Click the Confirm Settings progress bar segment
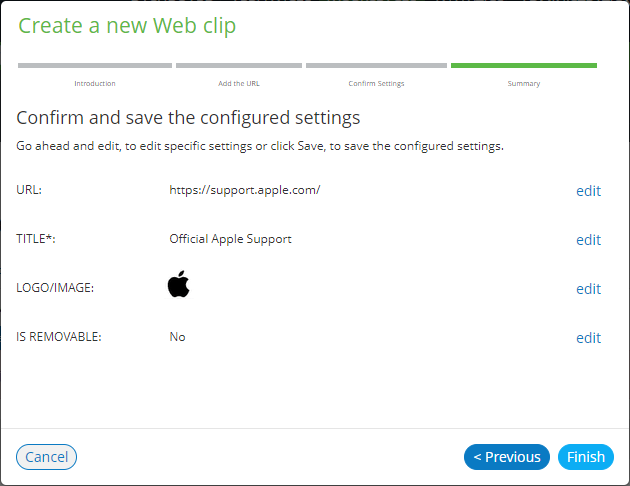This screenshot has height=486, width=630. (x=376, y=65)
